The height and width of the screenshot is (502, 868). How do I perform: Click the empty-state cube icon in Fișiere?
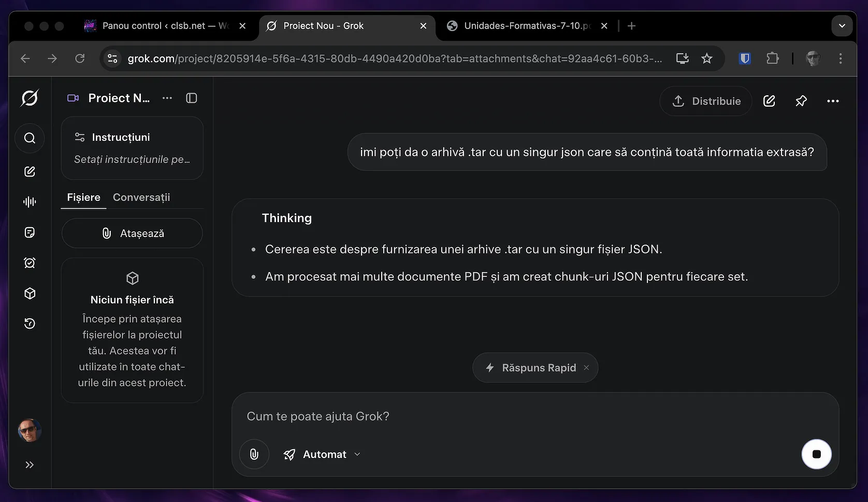click(x=133, y=278)
